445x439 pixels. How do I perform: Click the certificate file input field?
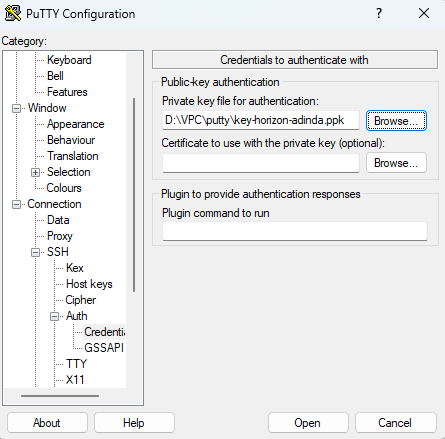coord(261,163)
